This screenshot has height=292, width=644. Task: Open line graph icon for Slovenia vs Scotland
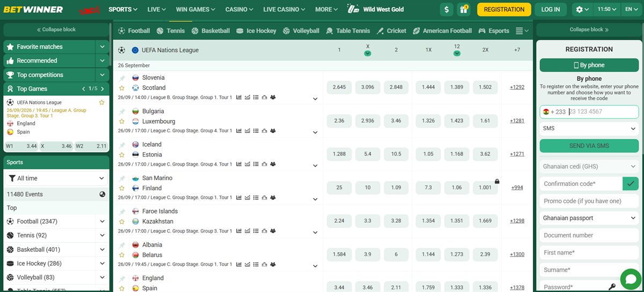(247, 98)
